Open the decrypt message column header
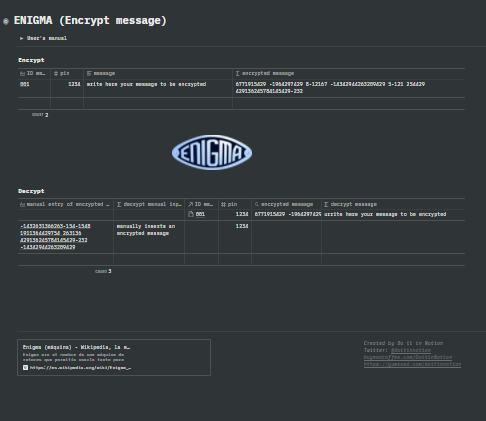Image resolution: width=486 pixels, height=421 pixels. (393, 204)
